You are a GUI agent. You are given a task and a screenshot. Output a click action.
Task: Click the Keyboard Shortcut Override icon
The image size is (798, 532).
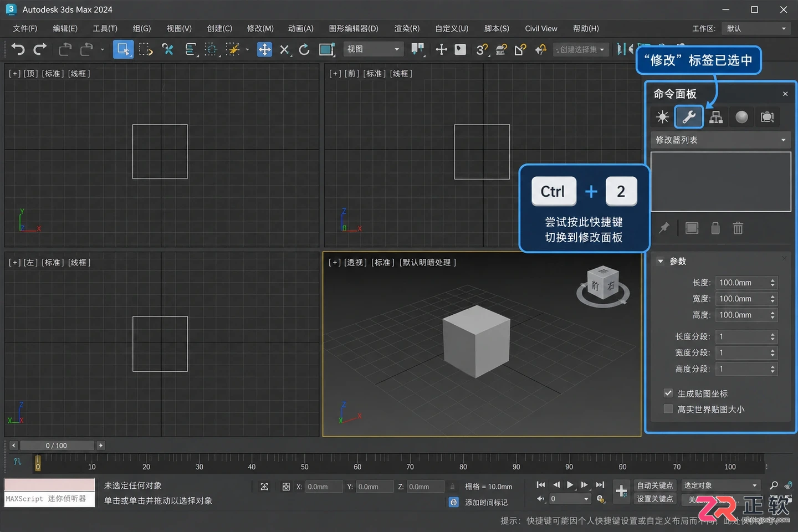(x=461, y=49)
